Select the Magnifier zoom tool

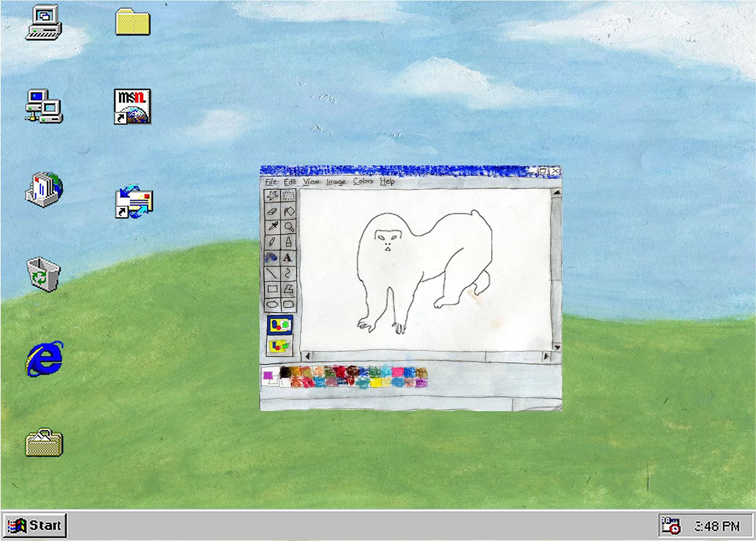coord(288,227)
